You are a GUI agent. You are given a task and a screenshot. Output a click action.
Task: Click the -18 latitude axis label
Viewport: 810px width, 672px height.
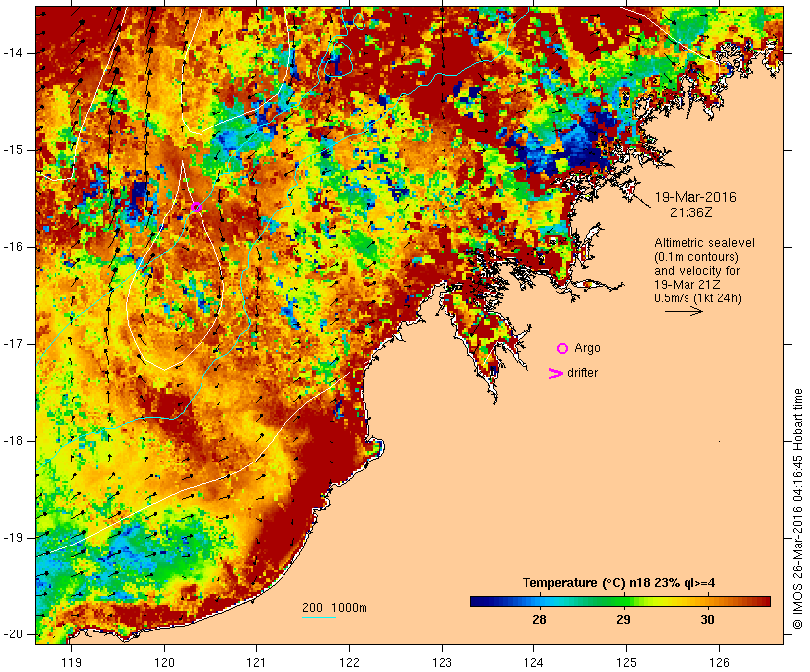(x=12, y=441)
